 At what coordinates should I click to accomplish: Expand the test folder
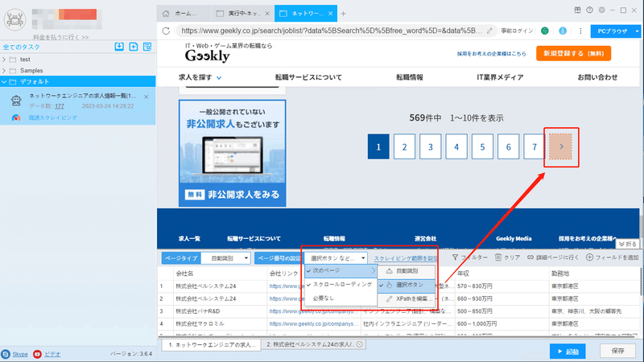click(4, 60)
